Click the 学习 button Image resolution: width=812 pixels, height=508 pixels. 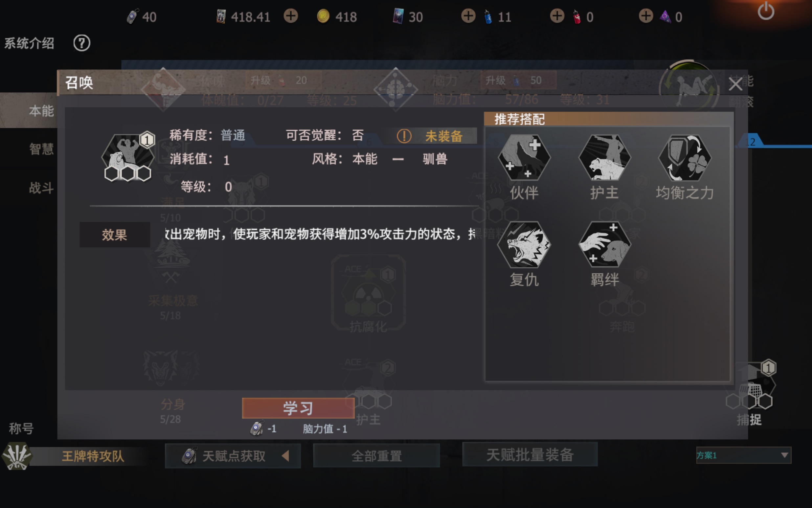pos(298,408)
